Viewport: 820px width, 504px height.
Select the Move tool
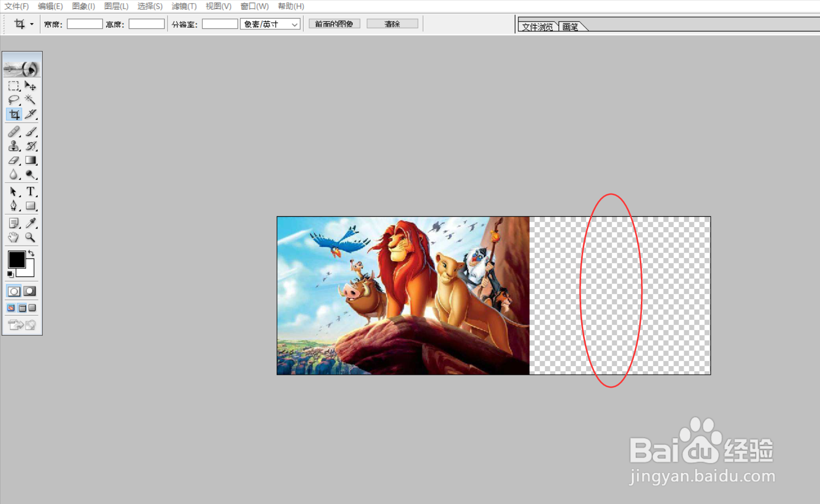click(30, 86)
